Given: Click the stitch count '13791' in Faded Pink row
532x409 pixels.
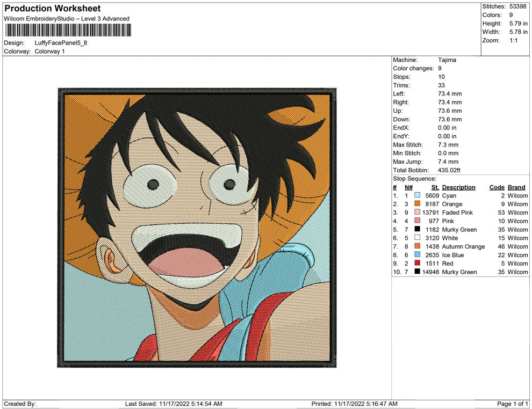Looking at the screenshot, I should click(430, 213).
